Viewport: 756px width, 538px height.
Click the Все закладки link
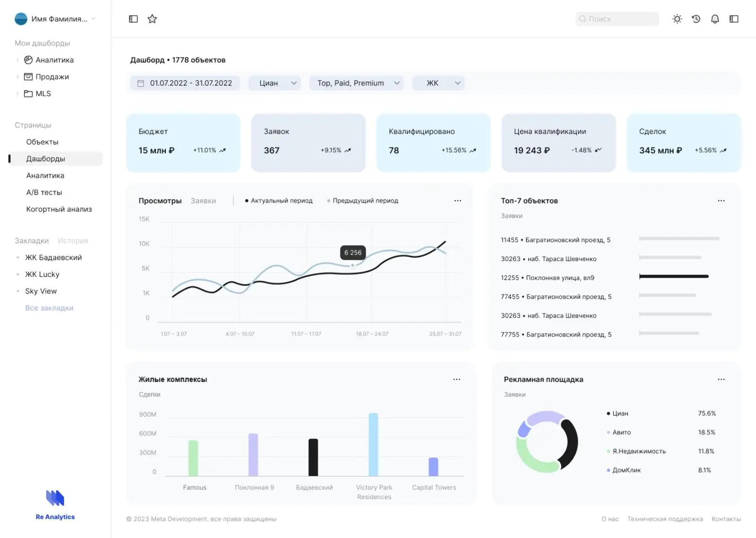click(49, 308)
